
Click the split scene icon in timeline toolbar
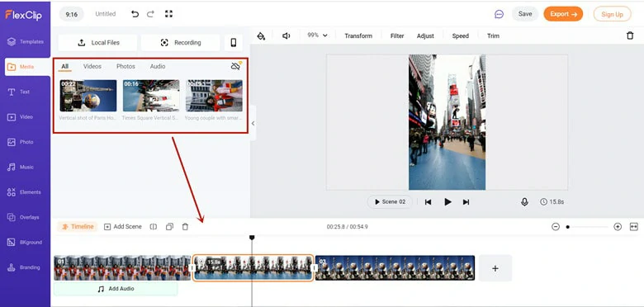(x=154, y=227)
